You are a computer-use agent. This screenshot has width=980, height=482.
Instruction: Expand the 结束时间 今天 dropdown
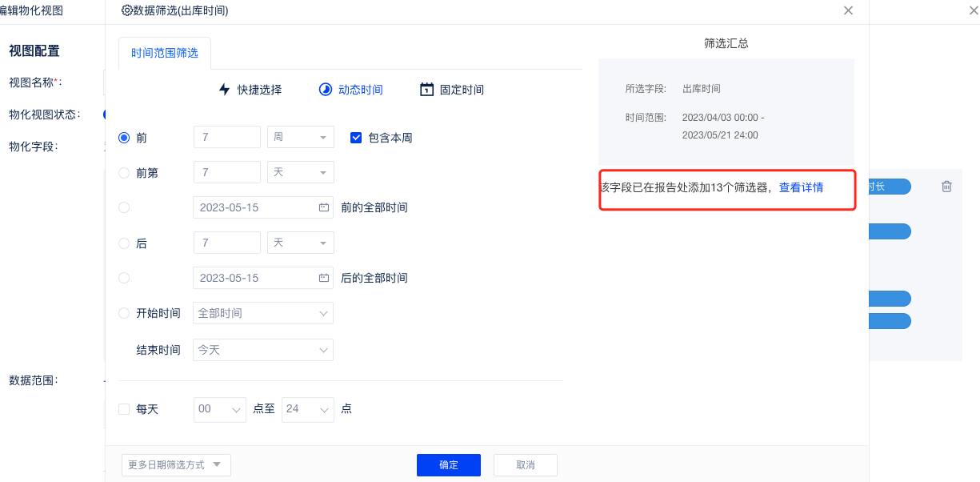263,350
